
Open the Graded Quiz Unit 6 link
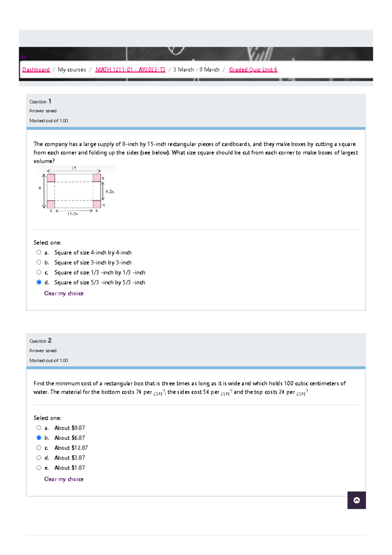coord(253,69)
